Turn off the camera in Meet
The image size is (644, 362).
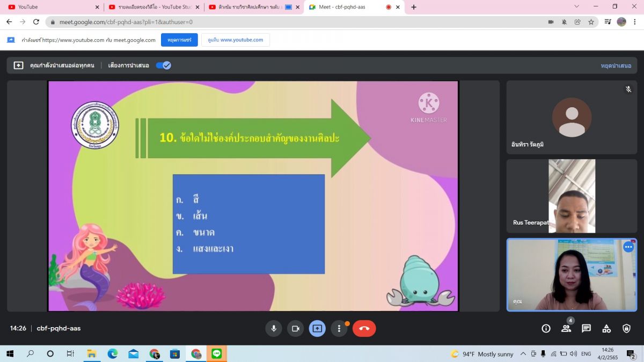(x=295, y=329)
